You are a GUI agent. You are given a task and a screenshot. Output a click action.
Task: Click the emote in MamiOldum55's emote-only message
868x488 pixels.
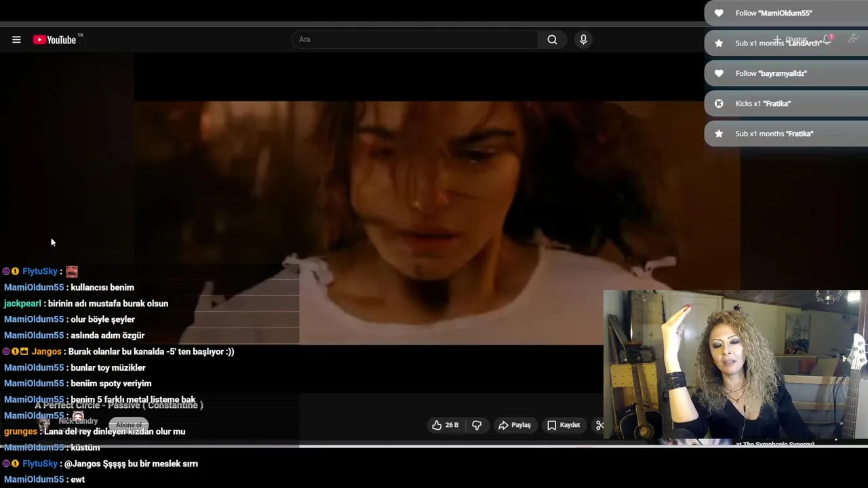click(x=78, y=416)
